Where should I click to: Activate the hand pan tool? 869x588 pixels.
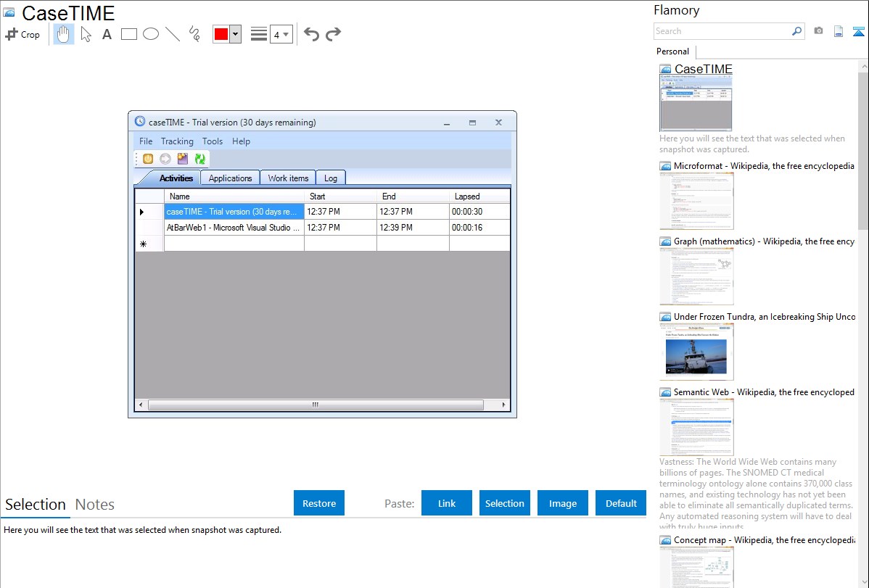63,34
